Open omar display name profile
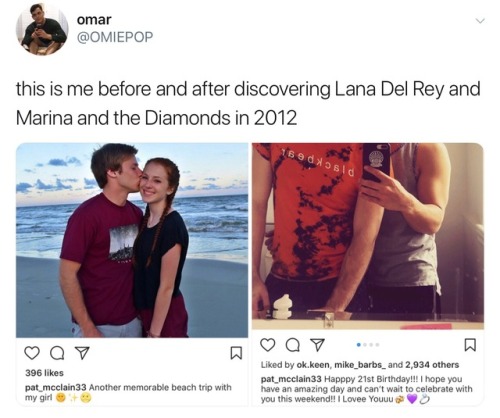500x418 pixels. click(94, 20)
